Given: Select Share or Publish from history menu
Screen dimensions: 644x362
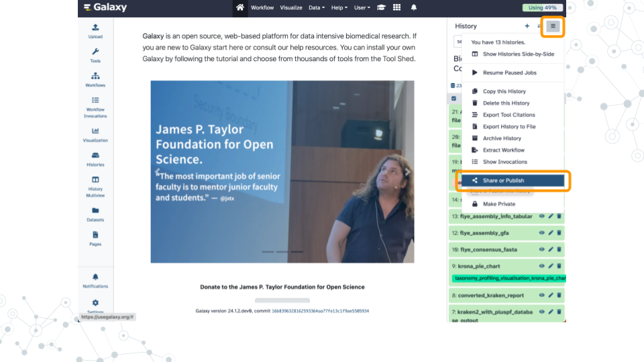Looking at the screenshot, I should click(503, 180).
